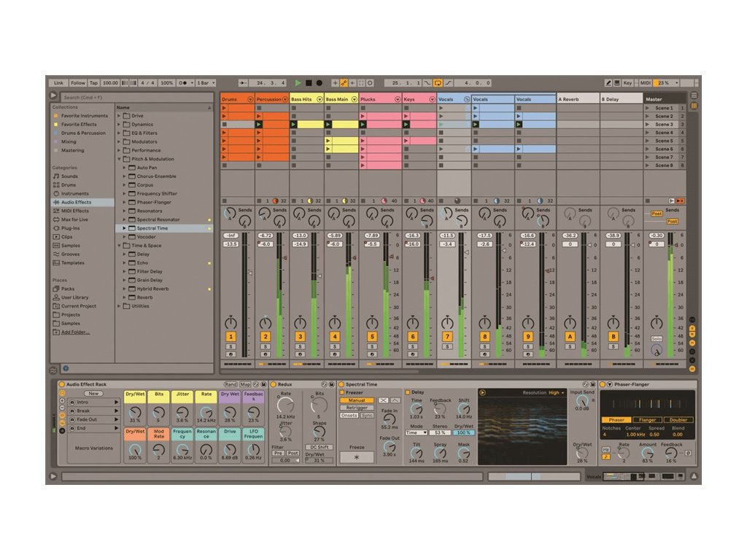Toggle track 3 activator to mute Bass Hits
The height and width of the screenshot is (560, 747).
[300, 337]
